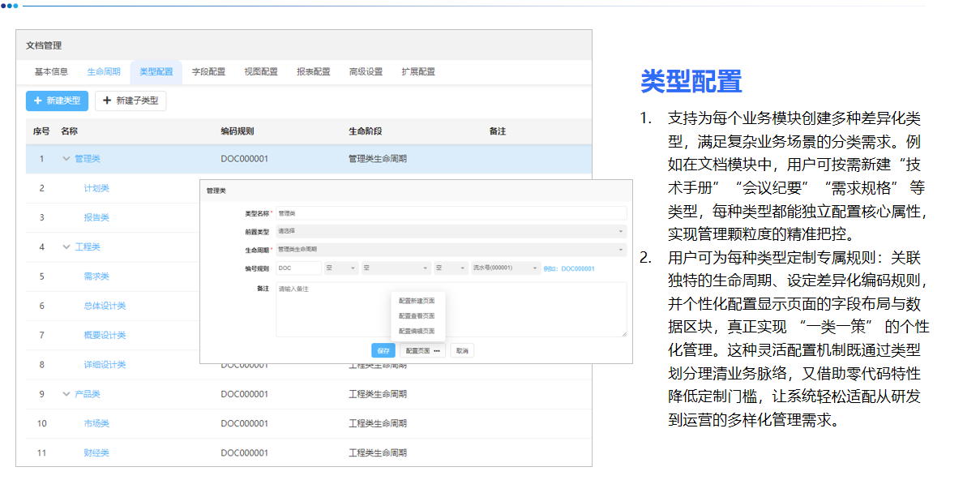
Task: Click the plus icon on 新建子类型 button
Action: coord(105,101)
